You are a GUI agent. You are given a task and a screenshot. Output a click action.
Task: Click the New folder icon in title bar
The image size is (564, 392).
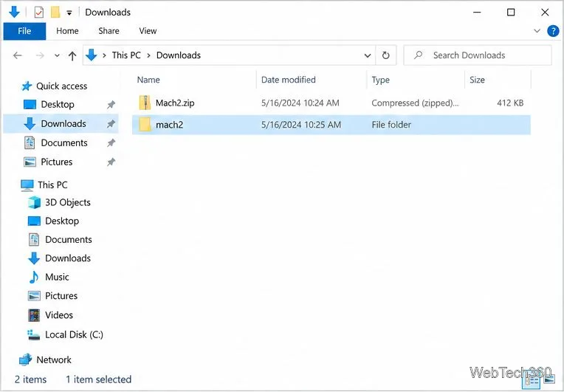[55, 13]
